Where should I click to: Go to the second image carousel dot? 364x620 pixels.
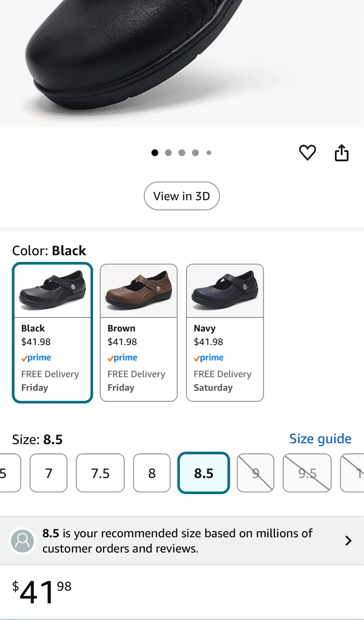point(168,153)
